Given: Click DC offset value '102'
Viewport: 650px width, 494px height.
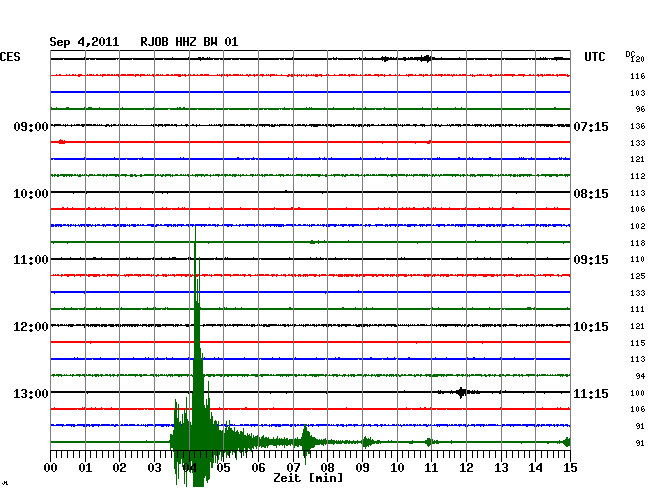Looking at the screenshot, I should (x=638, y=226).
